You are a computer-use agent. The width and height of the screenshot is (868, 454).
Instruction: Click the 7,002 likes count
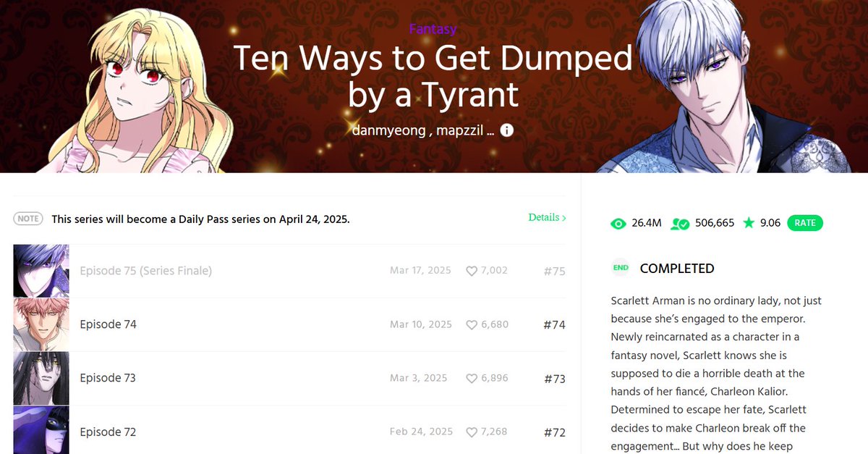pyautogui.click(x=494, y=271)
